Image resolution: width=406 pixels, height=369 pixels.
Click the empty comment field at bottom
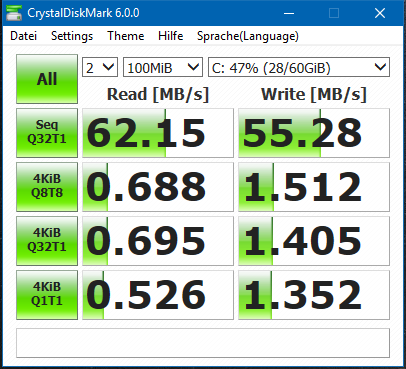(x=203, y=343)
